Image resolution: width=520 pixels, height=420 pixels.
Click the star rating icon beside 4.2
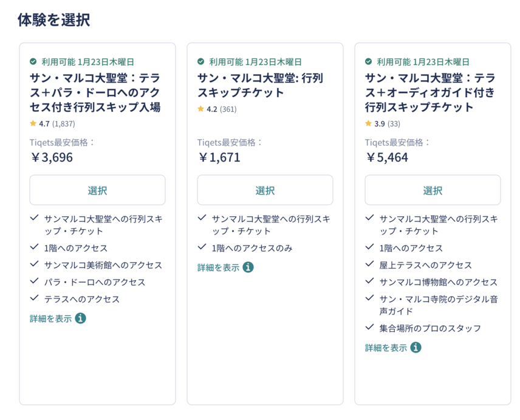pos(201,109)
